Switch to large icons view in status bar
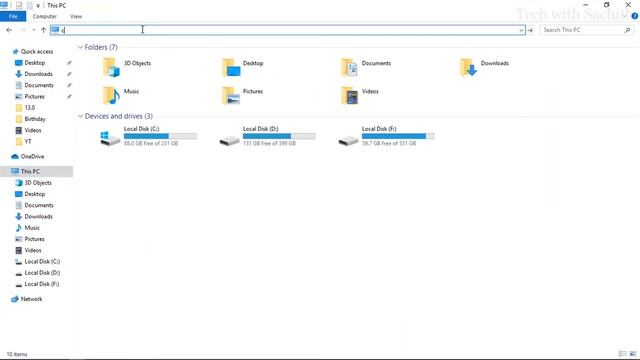This screenshot has width=640, height=360. (x=633, y=354)
